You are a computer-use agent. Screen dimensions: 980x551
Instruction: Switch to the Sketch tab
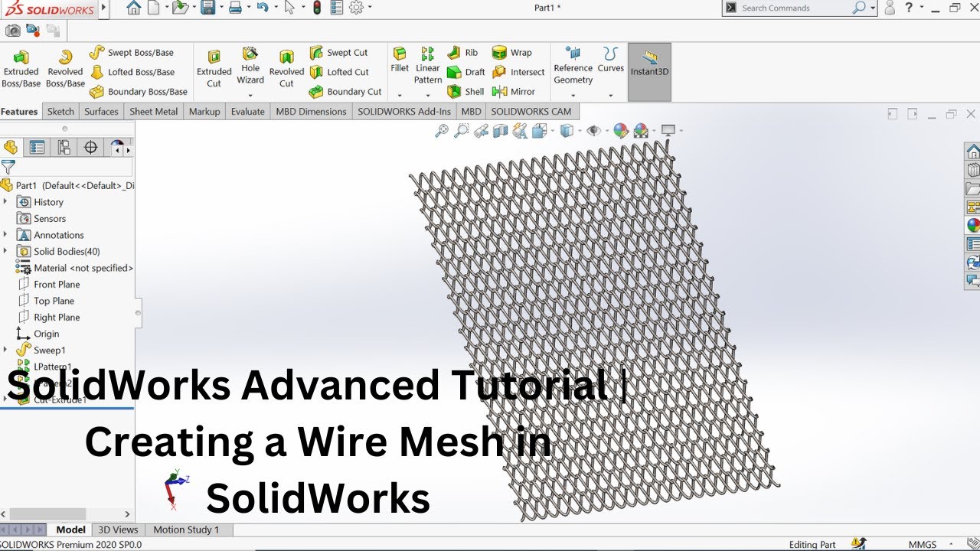[60, 111]
